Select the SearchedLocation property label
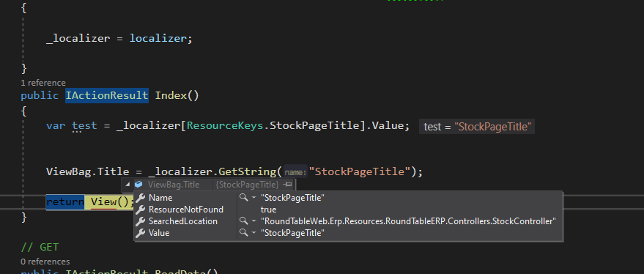The image size is (644, 274). point(183,221)
